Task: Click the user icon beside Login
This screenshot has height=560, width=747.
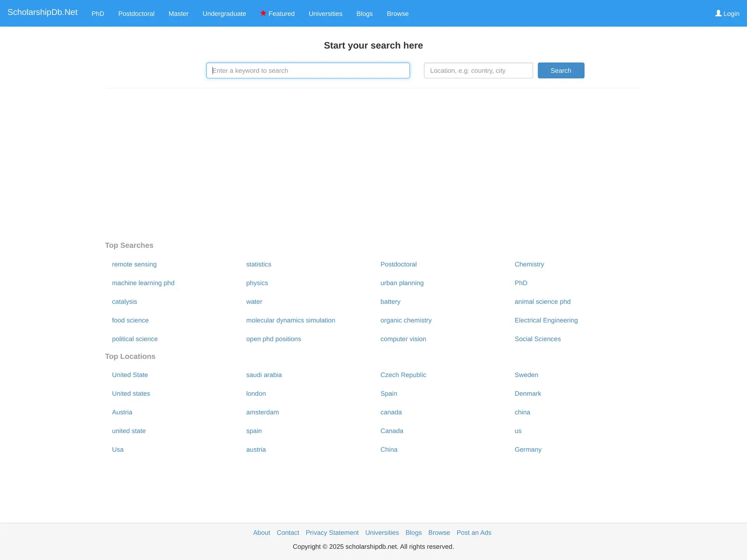Action: (x=719, y=13)
